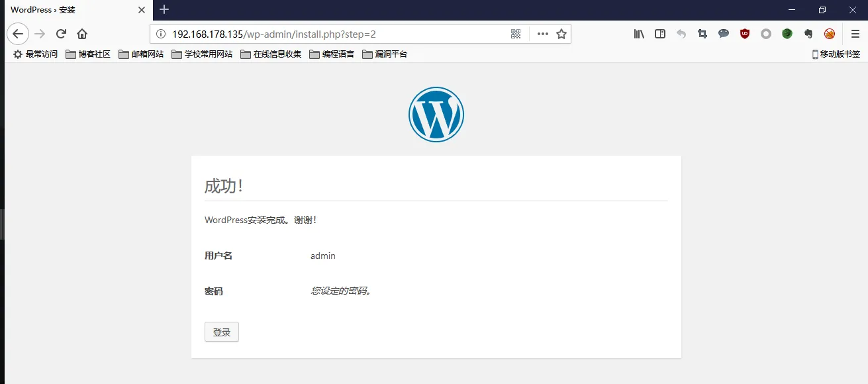Open a new browser tab
This screenshot has width=868, height=384.
coord(164,9)
